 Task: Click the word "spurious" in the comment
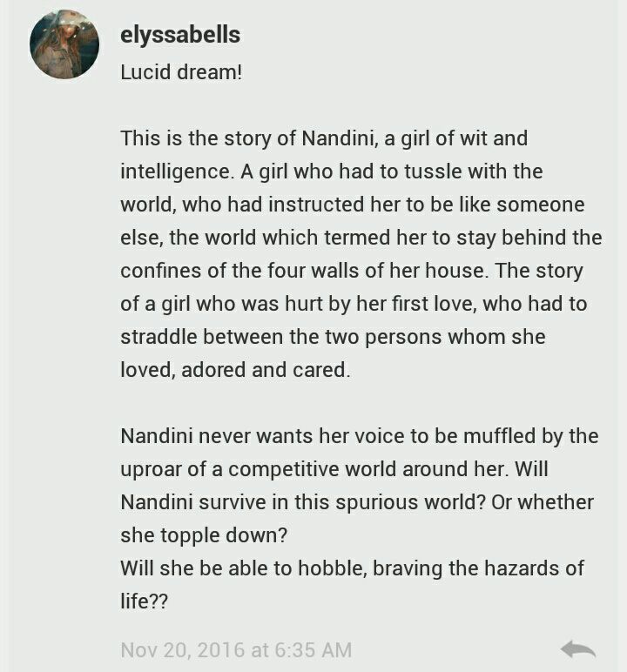pos(376,502)
